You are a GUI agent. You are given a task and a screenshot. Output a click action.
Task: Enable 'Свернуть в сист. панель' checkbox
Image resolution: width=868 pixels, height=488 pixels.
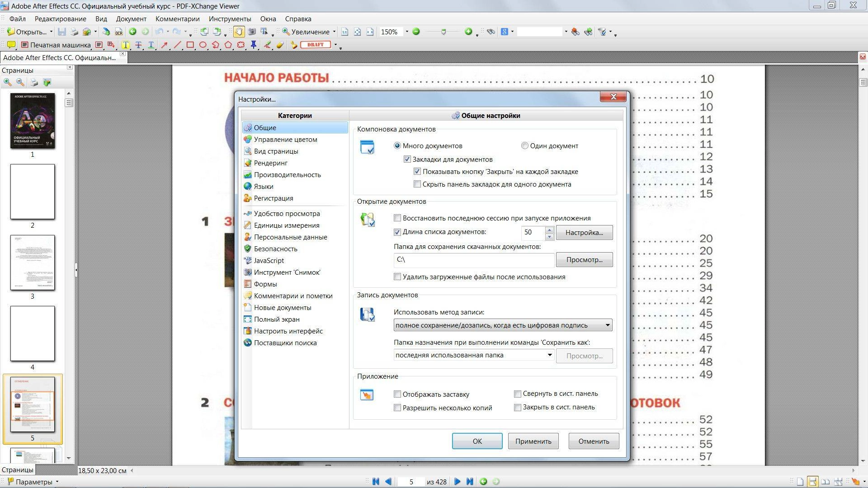click(x=518, y=394)
